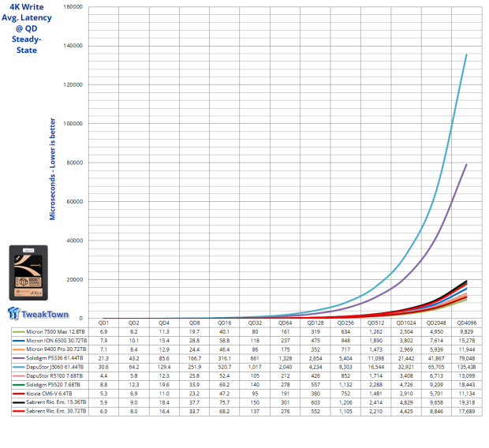Click the 80000 y-axis label
This screenshot has height=448, width=489.
75,162
